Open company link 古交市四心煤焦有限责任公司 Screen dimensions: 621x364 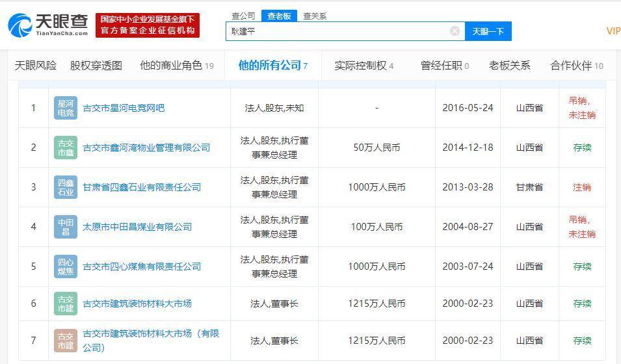(142, 266)
